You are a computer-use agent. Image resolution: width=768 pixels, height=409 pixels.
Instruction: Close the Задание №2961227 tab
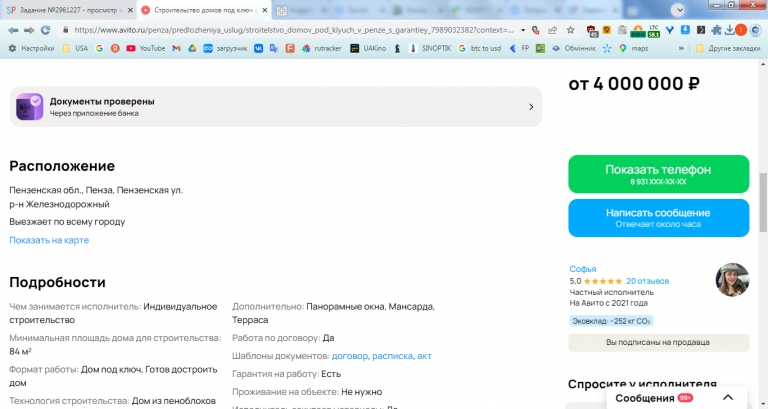click(130, 10)
